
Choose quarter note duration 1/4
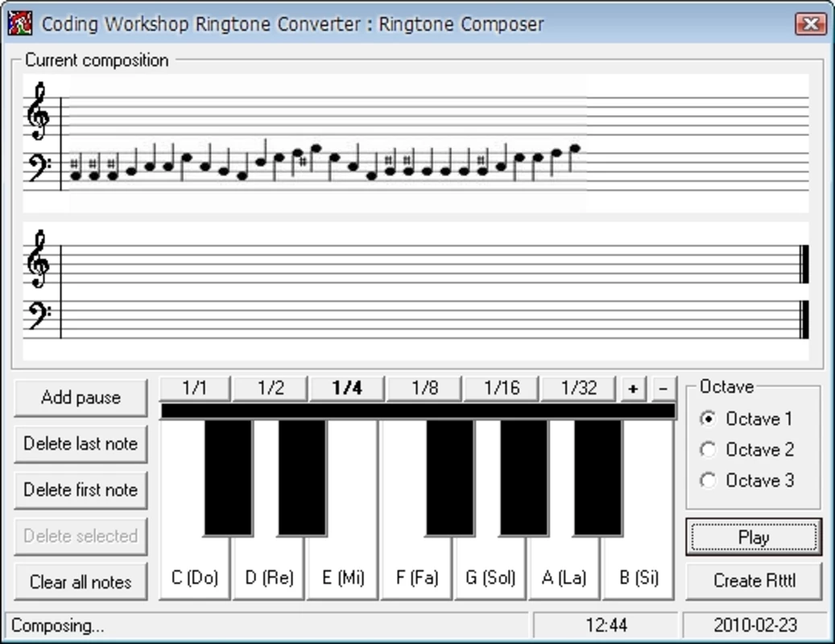347,388
